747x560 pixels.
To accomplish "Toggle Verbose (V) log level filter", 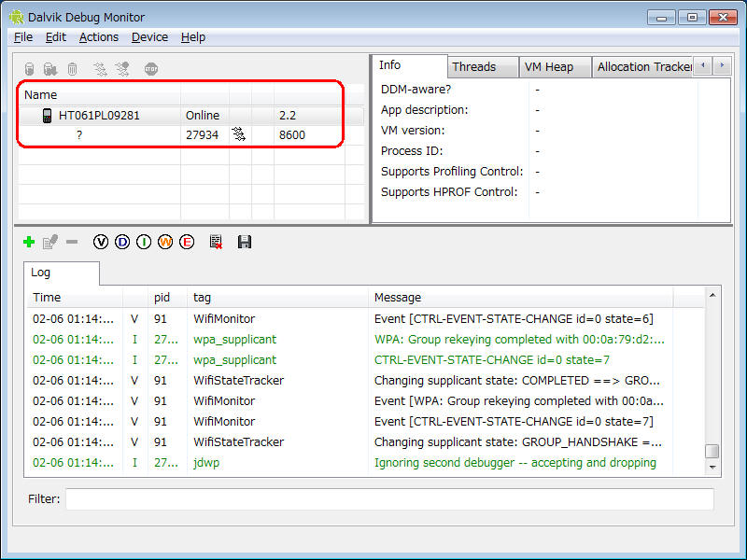I will 101,243.
